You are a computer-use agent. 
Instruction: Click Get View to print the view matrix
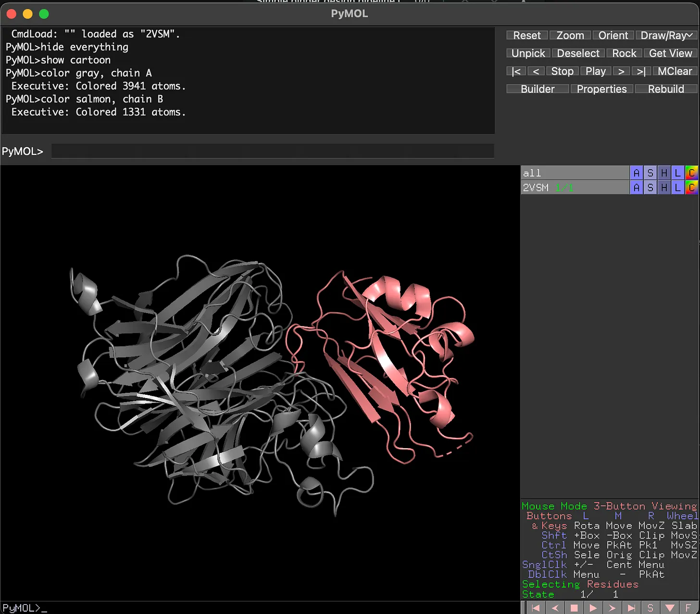pyautogui.click(x=670, y=53)
